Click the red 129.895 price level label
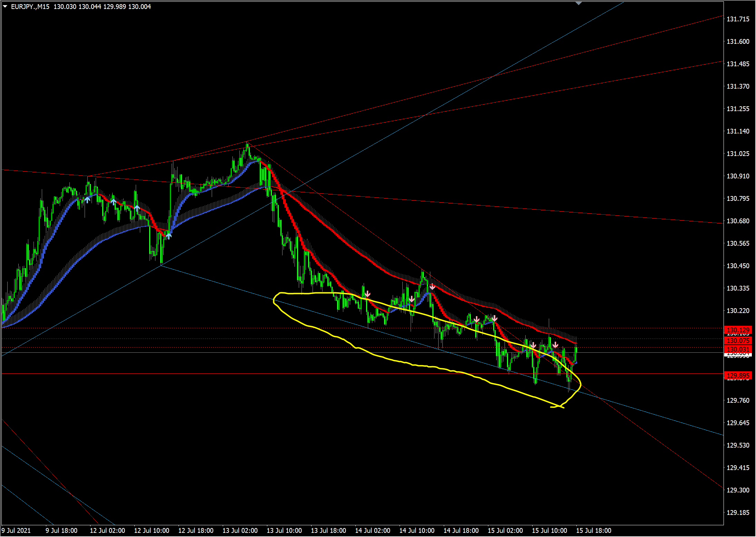Viewport: 756px width, 537px height. click(x=738, y=375)
